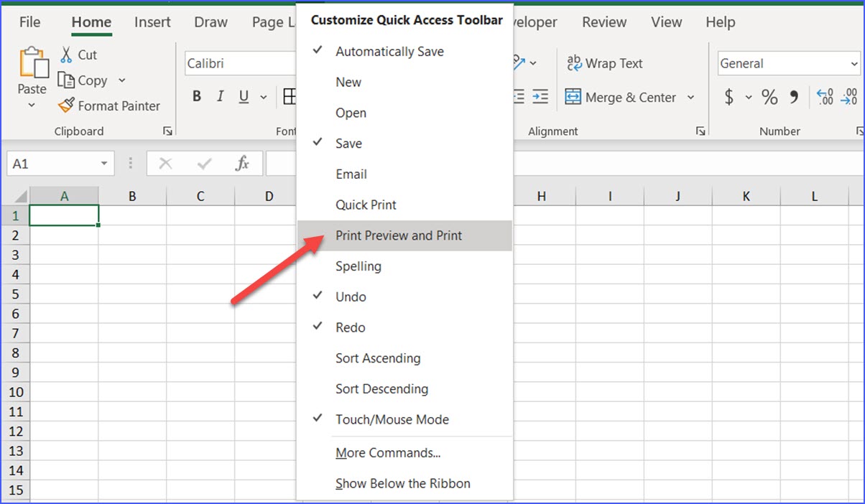The height and width of the screenshot is (504, 865).
Task: Click the Increase Decimal icon
Action: pyautogui.click(x=824, y=97)
